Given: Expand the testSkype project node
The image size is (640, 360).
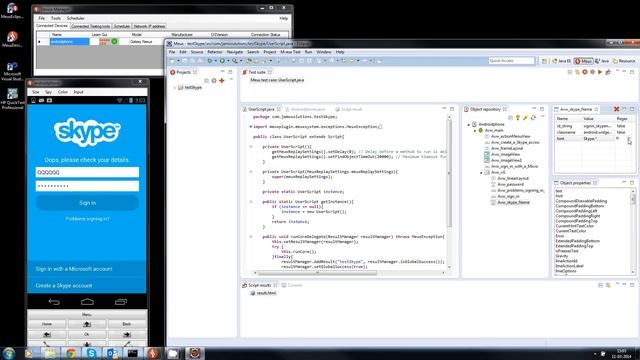Looking at the screenshot, I should tap(174, 87).
